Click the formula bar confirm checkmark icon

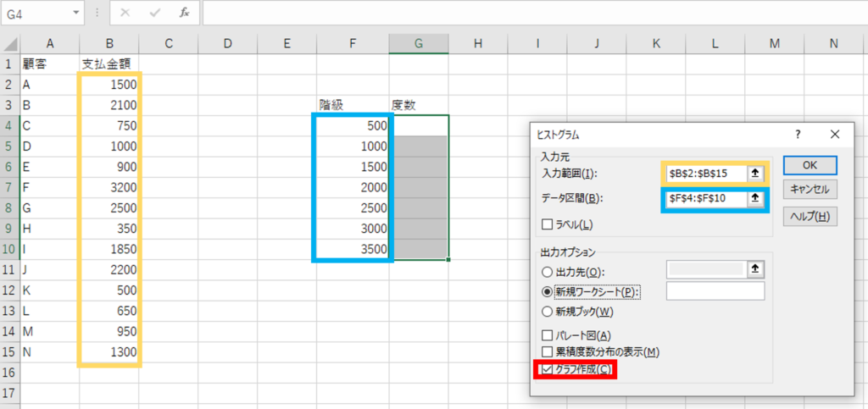coord(155,14)
